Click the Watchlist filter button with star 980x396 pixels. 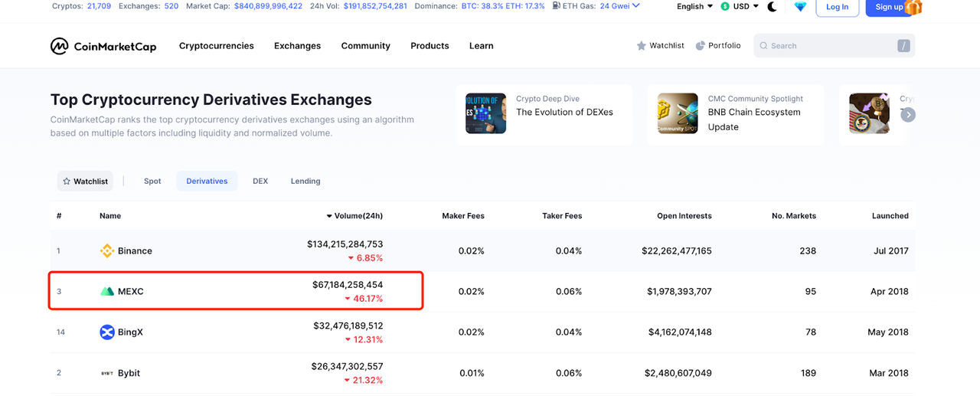[85, 182]
